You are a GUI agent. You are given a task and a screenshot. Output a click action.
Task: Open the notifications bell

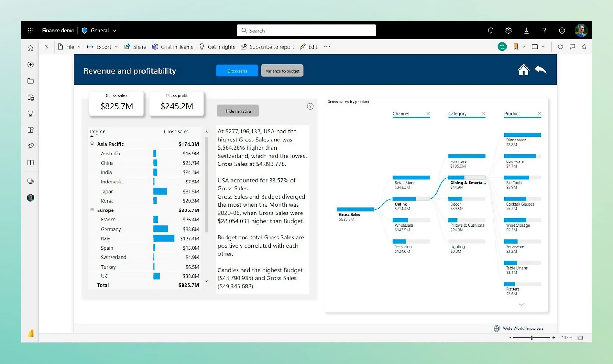click(490, 31)
